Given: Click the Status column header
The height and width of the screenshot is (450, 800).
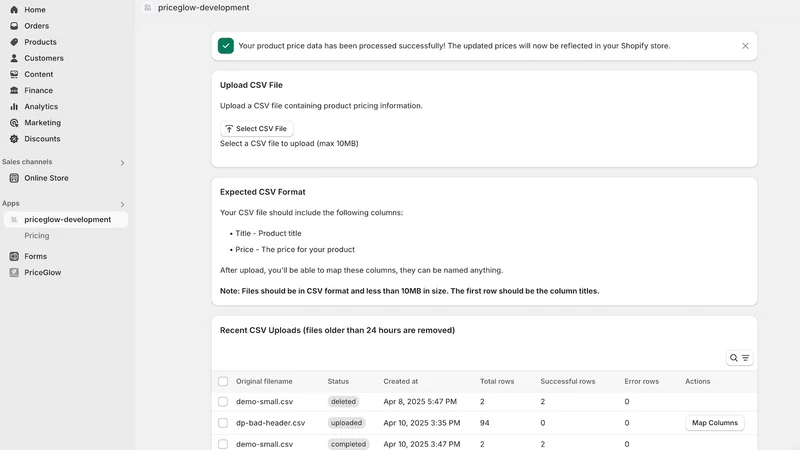Looking at the screenshot, I should (338, 381).
